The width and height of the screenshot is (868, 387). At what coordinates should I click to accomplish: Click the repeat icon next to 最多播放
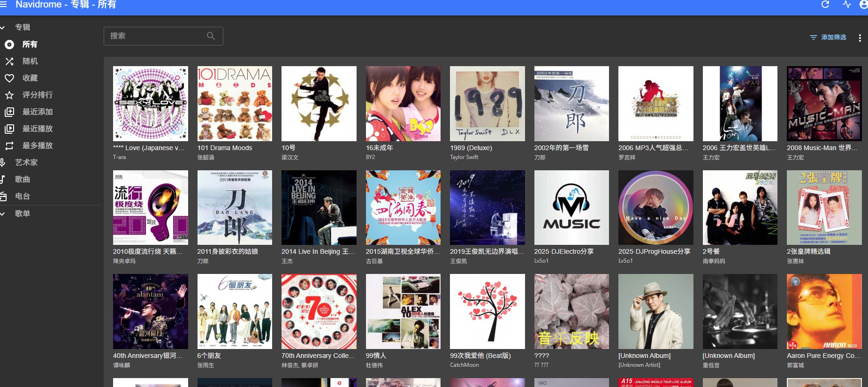[9, 146]
